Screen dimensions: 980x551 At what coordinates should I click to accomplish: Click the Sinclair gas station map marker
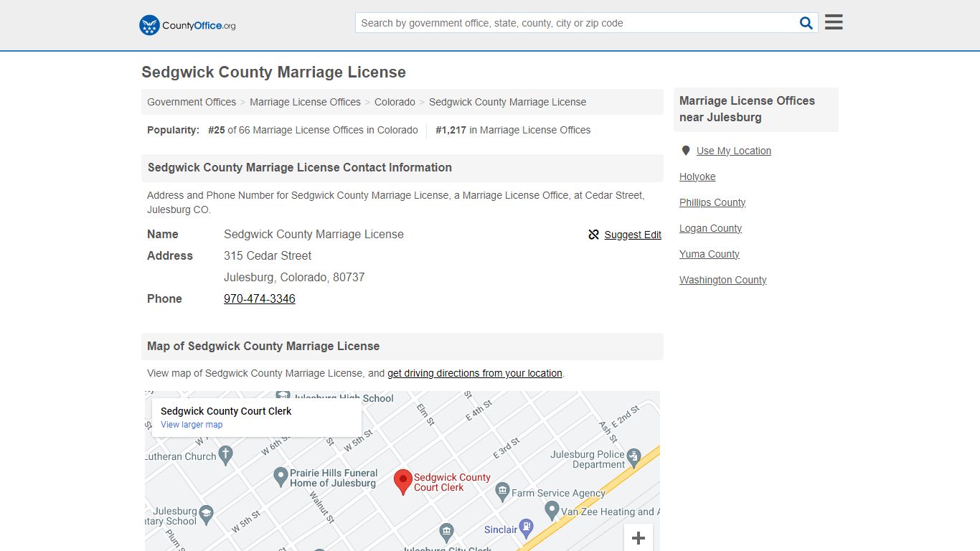(527, 529)
